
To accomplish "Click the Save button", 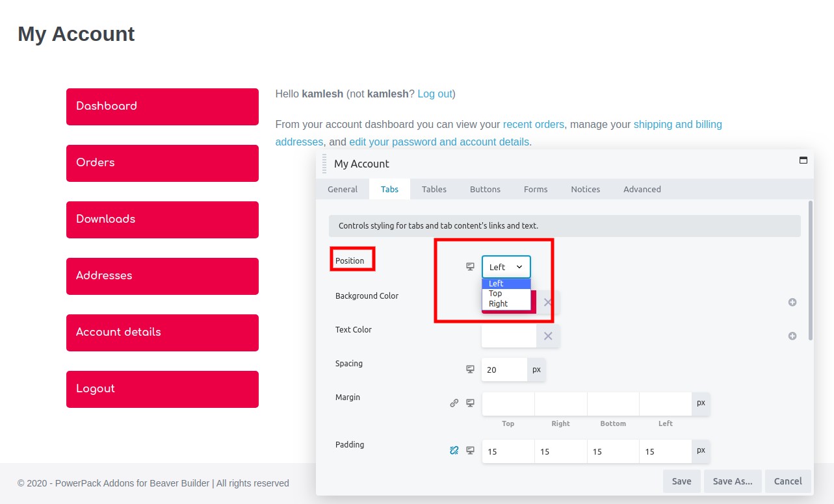I will point(681,481).
